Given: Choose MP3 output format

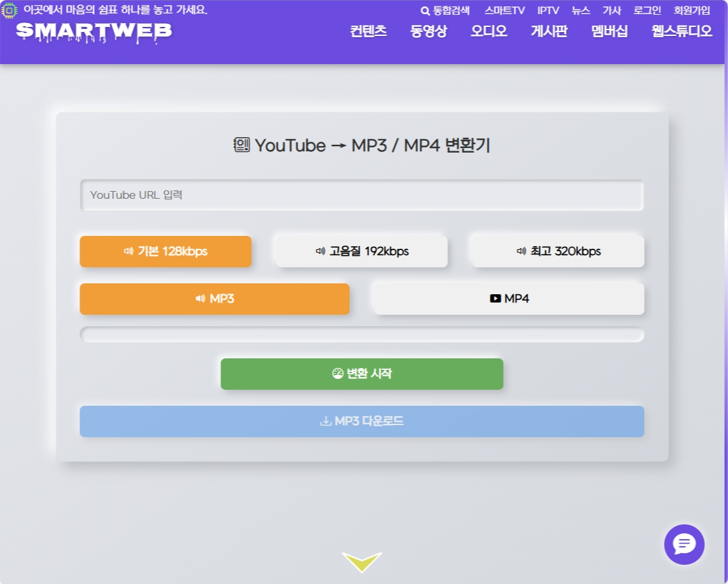Looking at the screenshot, I should point(215,299).
